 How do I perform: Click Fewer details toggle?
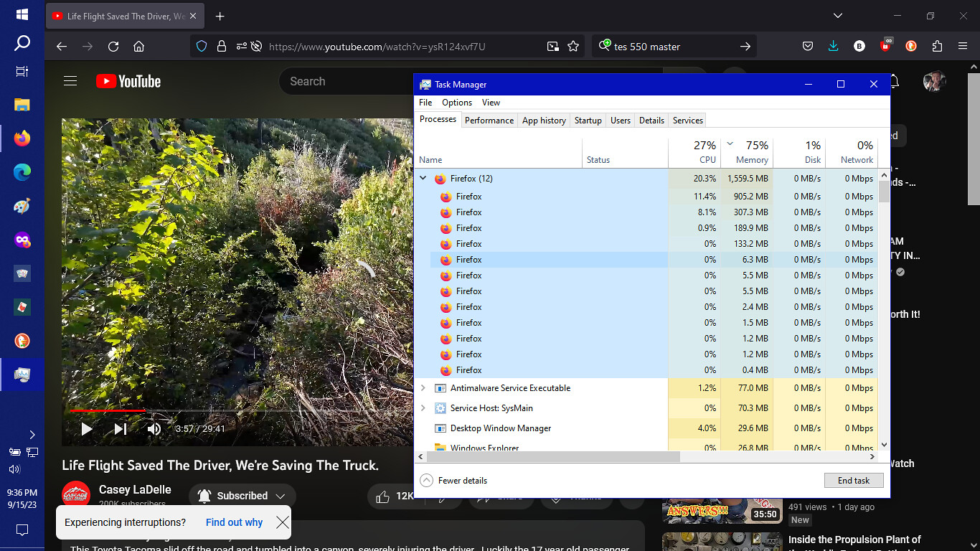pos(453,481)
